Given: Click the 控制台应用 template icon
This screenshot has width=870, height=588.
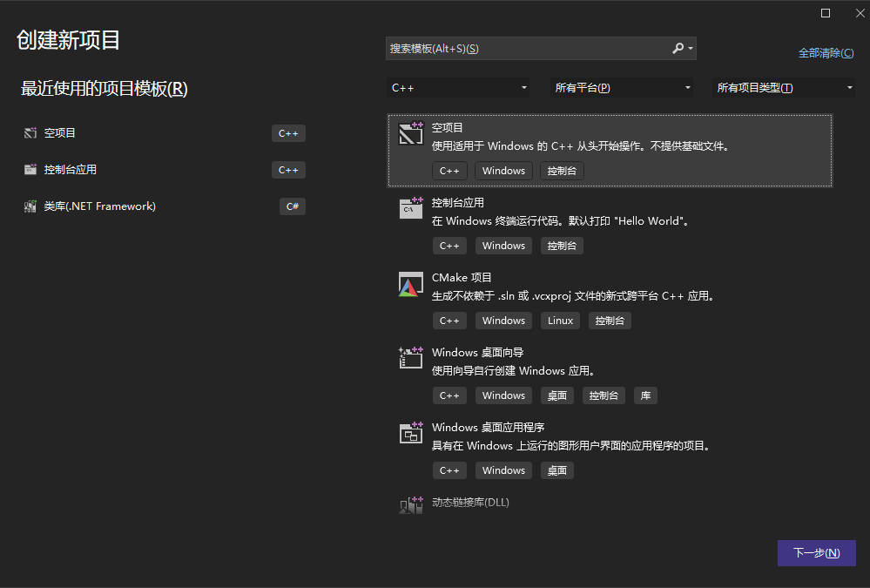Looking at the screenshot, I should 410,208.
